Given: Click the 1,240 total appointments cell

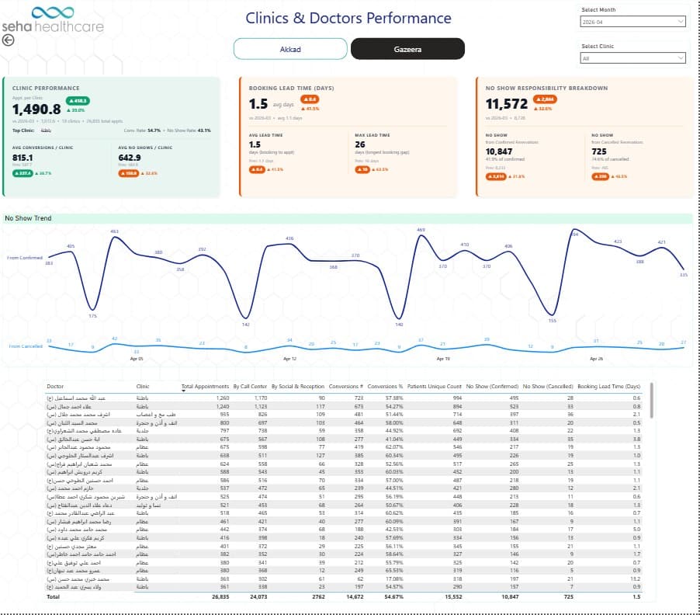Looking at the screenshot, I should click(x=222, y=406).
